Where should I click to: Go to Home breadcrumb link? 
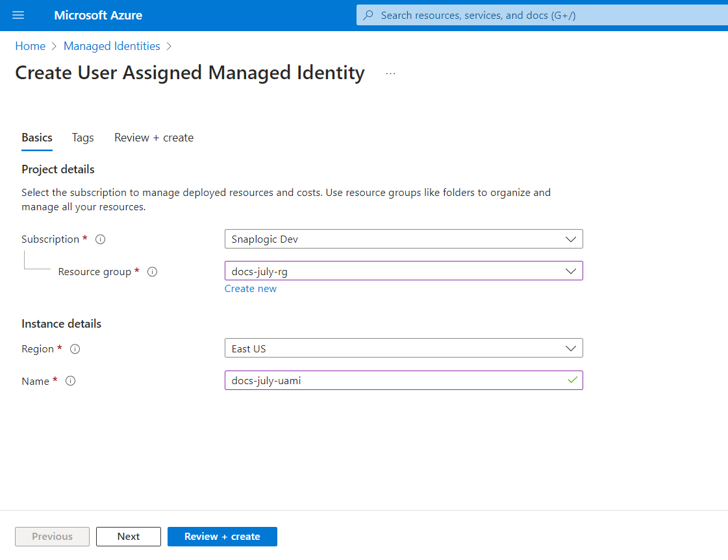[x=31, y=46]
